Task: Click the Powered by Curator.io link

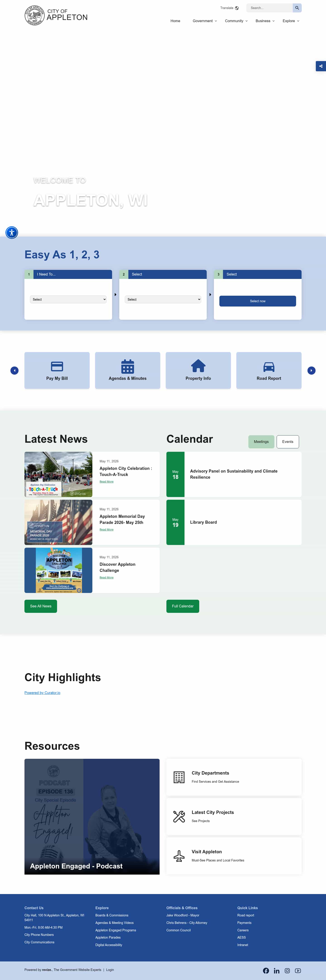Action: [x=42, y=693]
